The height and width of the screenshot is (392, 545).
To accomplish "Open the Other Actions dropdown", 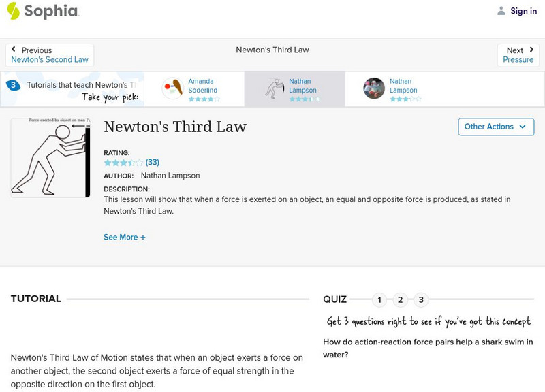I will click(x=495, y=127).
